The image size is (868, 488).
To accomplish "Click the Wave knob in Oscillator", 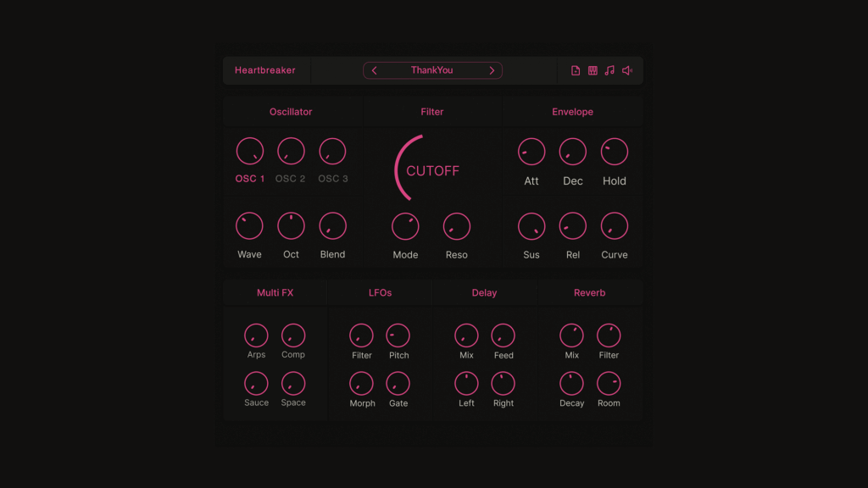I will (x=249, y=226).
